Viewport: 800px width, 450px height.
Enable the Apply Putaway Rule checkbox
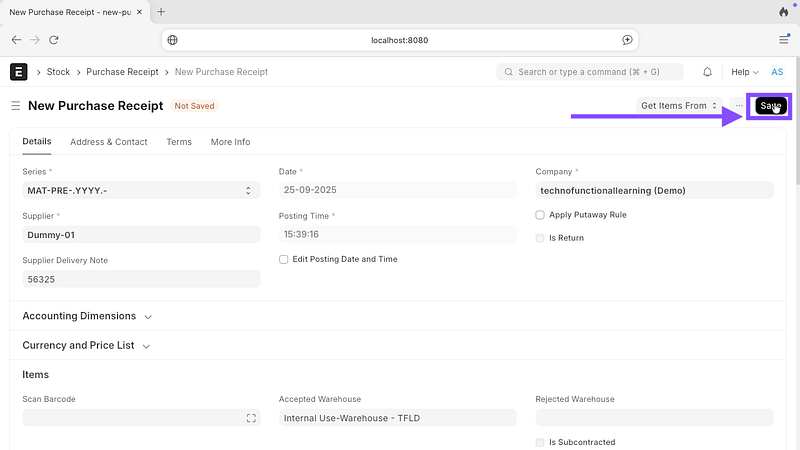tap(540, 215)
